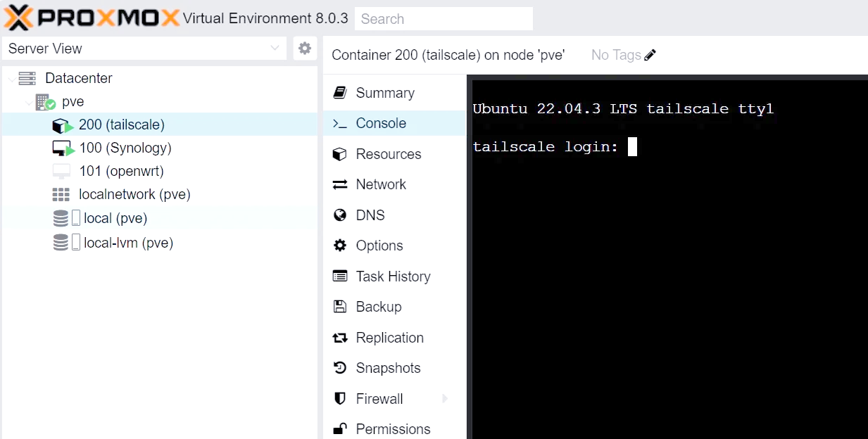868x439 pixels.
Task: Select VM 101 (openwrt)
Action: pos(160,171)
